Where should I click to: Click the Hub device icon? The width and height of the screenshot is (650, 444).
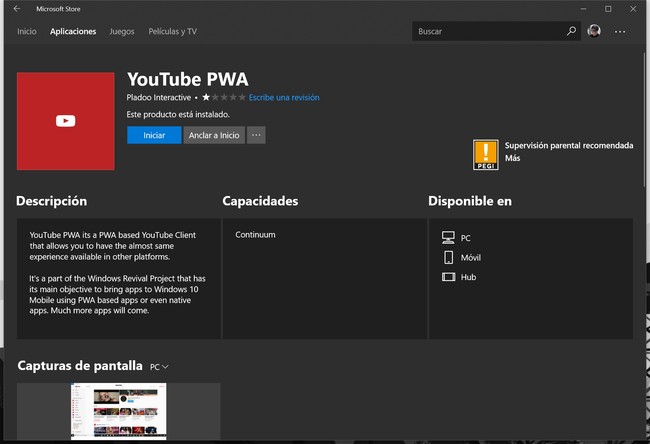[449, 277]
